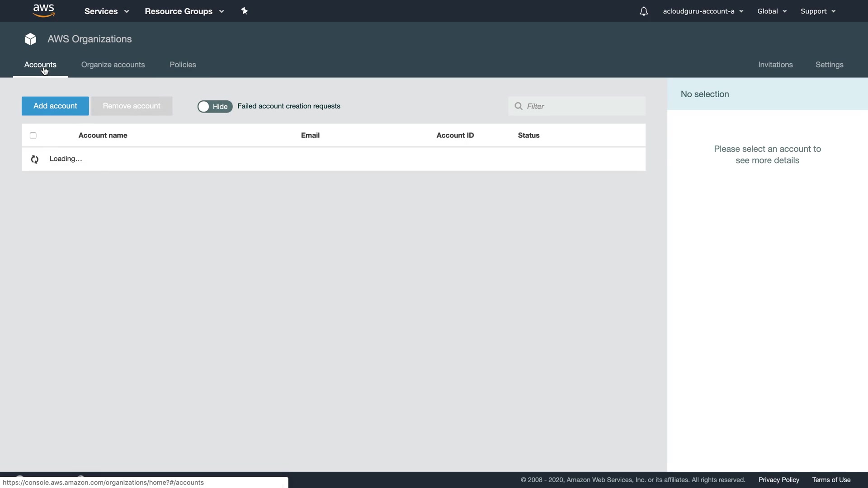This screenshot has width=868, height=488.
Task: Open the notifications bell icon
Action: point(644,11)
